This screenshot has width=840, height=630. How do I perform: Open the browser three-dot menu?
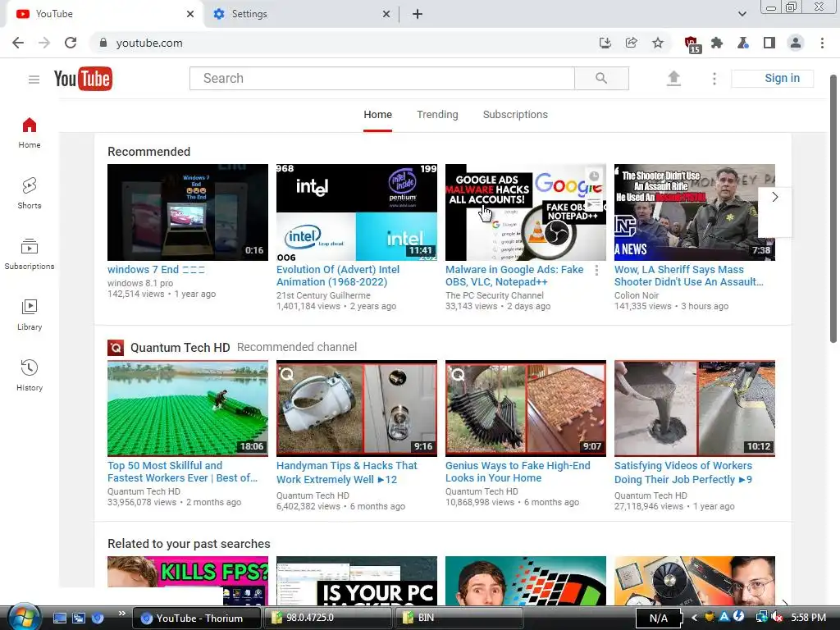822,43
